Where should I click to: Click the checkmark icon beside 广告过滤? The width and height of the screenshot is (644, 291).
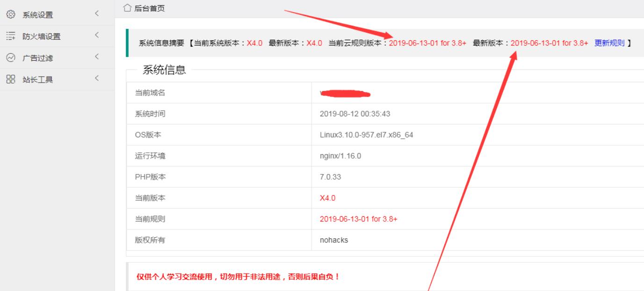pos(11,57)
